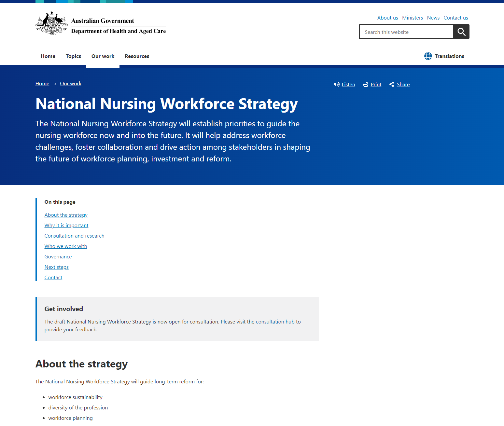Click the Australian Government coat of arms logo
The width and height of the screenshot is (504, 426).
pos(52,23)
